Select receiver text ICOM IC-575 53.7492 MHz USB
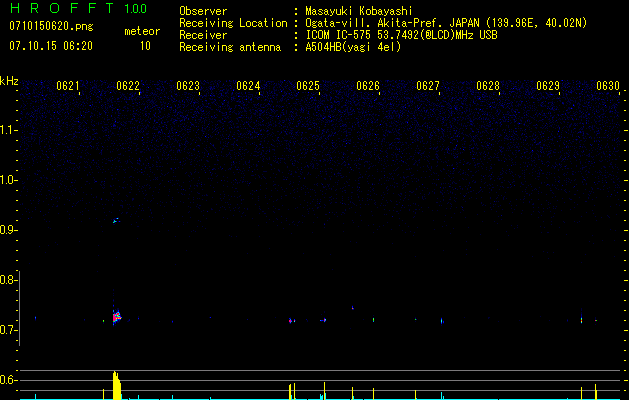Image resolution: width=629 pixels, height=400 pixels. pyautogui.click(x=401, y=35)
